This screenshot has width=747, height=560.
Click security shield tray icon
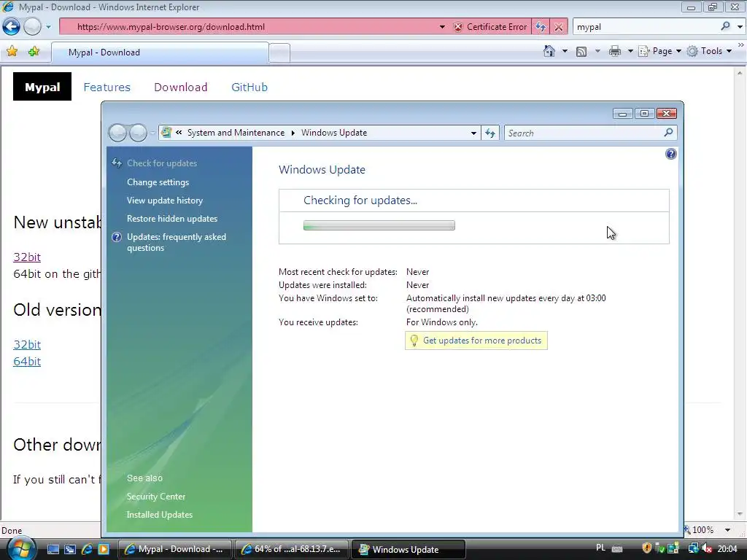click(646, 549)
